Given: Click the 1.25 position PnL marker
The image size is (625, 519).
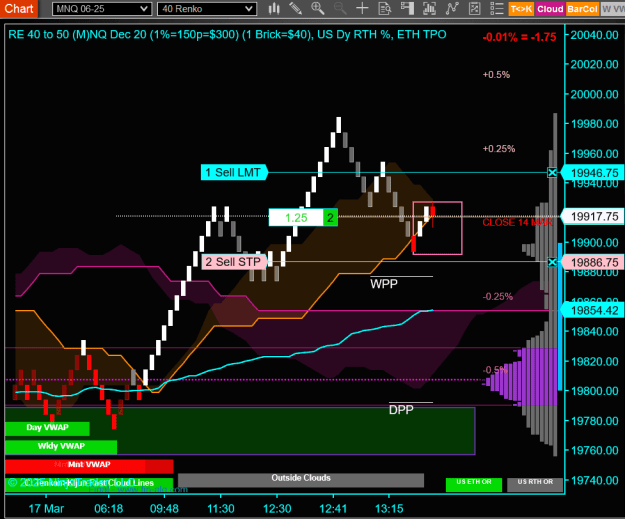Looking at the screenshot, I should [x=296, y=218].
